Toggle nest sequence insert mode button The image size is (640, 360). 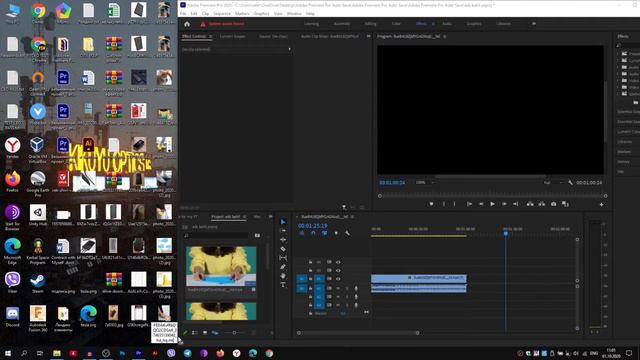point(302,233)
